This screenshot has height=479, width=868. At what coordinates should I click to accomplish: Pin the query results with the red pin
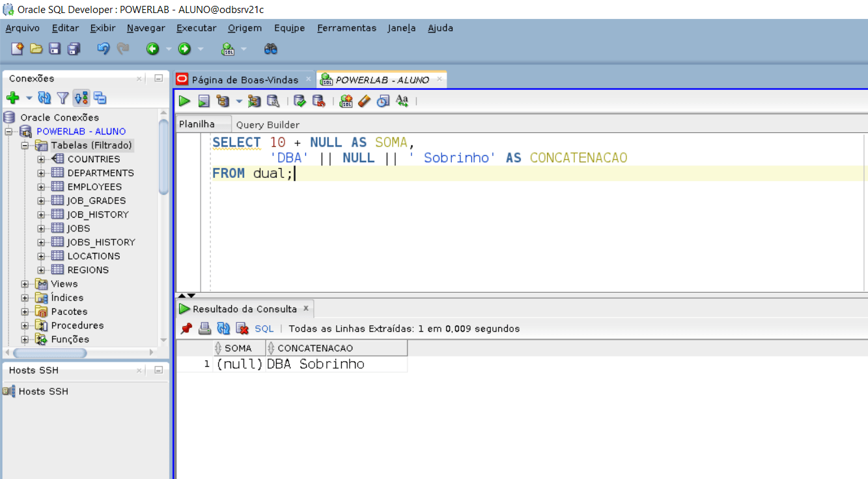coord(187,328)
